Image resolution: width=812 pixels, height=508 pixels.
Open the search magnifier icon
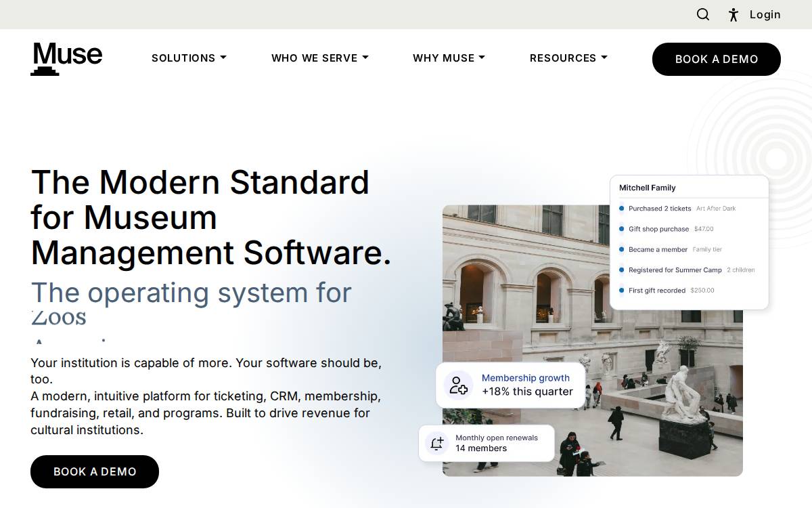pyautogui.click(x=703, y=14)
